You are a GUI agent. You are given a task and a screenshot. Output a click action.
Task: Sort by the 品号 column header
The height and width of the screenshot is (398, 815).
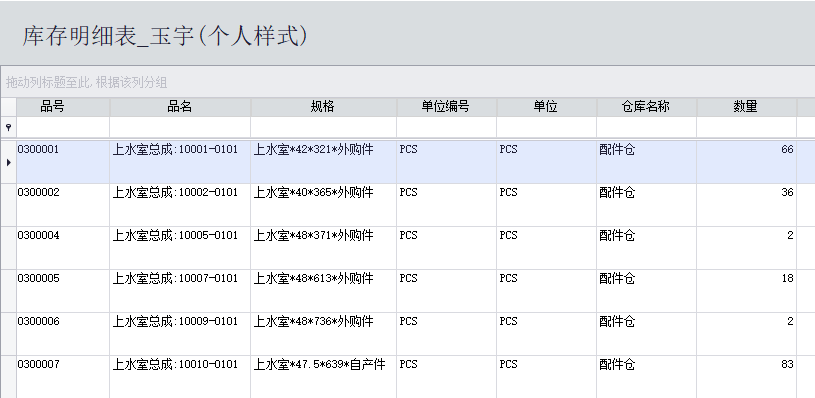(x=63, y=107)
